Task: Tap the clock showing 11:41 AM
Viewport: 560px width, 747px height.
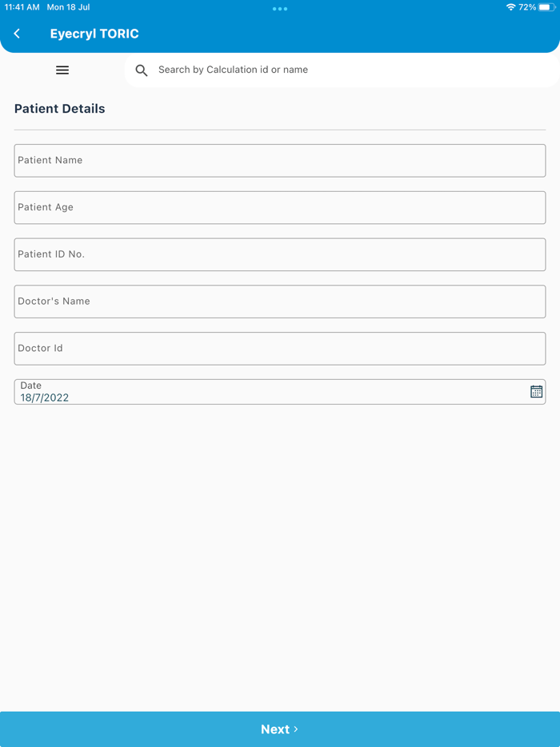Action: click(20, 7)
